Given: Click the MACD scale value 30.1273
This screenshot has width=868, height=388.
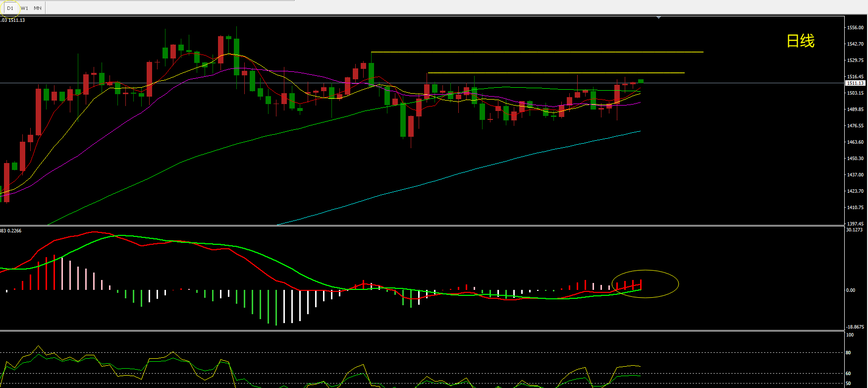Looking at the screenshot, I should [x=855, y=230].
